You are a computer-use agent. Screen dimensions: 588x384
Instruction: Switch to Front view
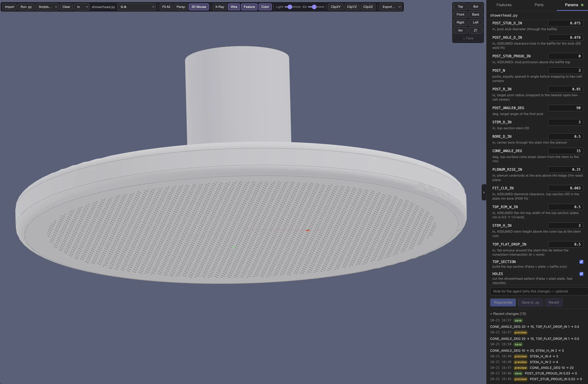point(460,14)
